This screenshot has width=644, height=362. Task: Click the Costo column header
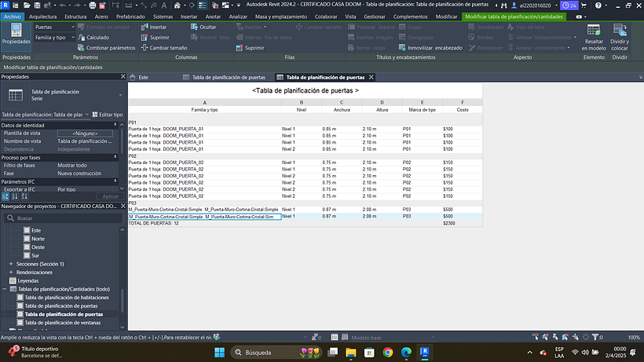pos(463,110)
